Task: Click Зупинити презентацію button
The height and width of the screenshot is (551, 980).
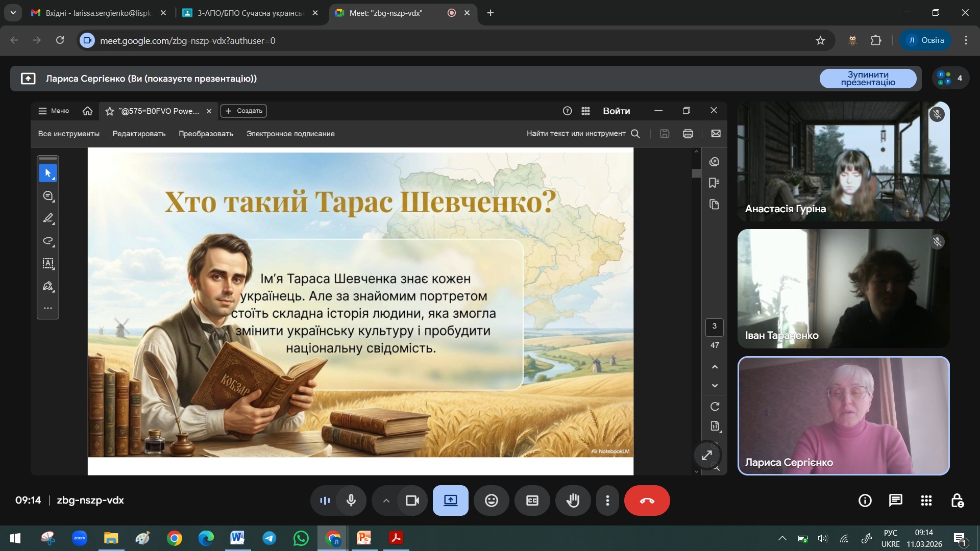Action: (x=868, y=79)
